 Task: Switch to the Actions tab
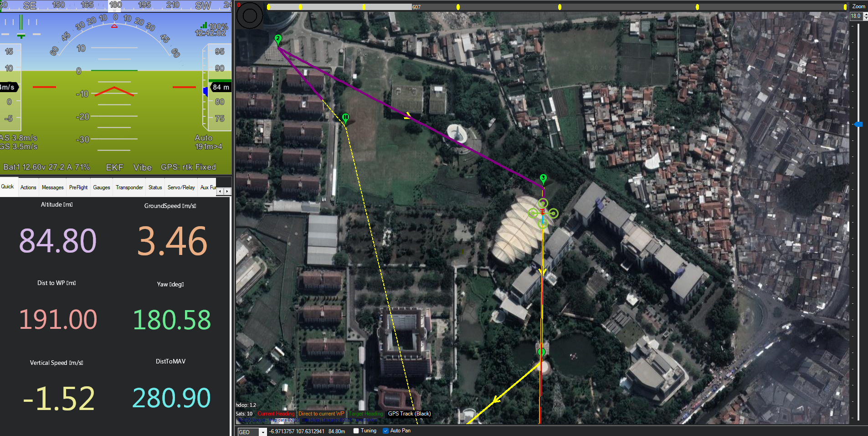tap(28, 187)
